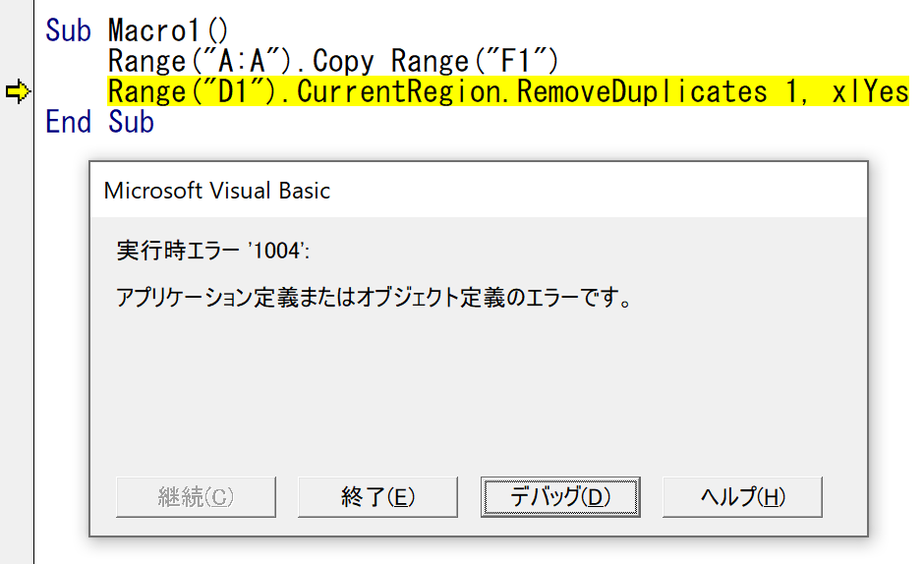Click the greyed-out 継続(C) continue button
This screenshot has width=924, height=564.
pyautogui.click(x=196, y=497)
